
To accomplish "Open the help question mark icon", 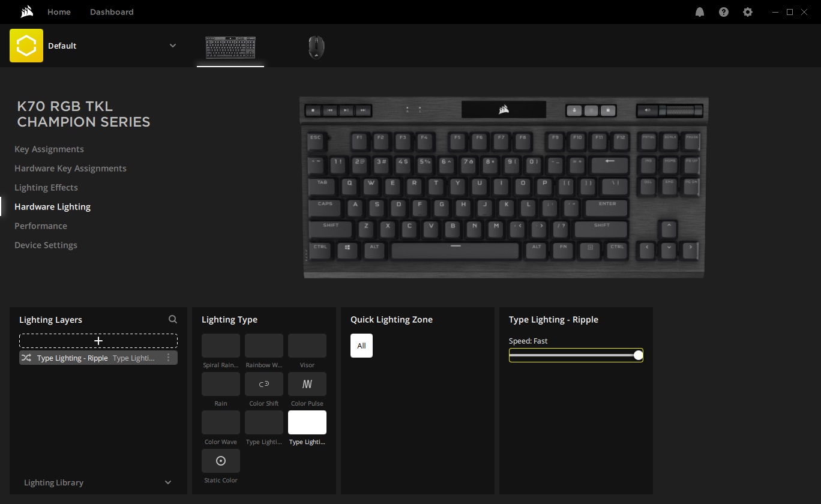I will pyautogui.click(x=724, y=12).
